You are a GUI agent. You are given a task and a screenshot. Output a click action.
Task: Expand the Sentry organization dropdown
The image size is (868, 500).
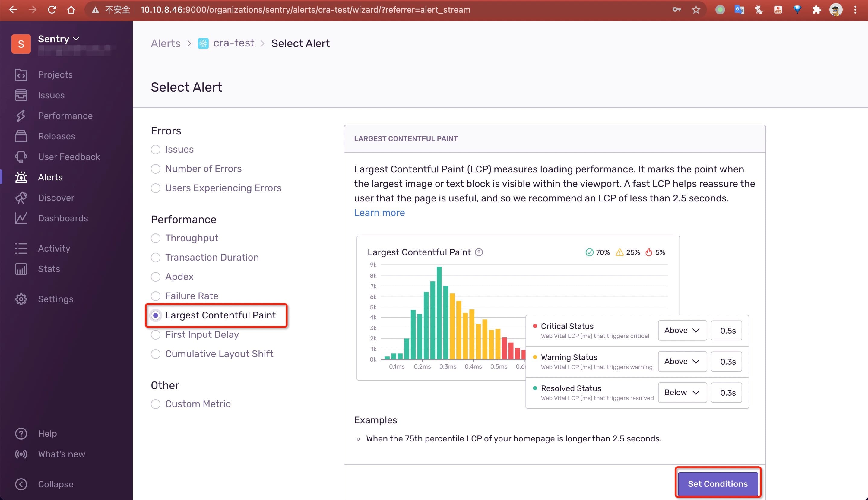[x=59, y=39]
